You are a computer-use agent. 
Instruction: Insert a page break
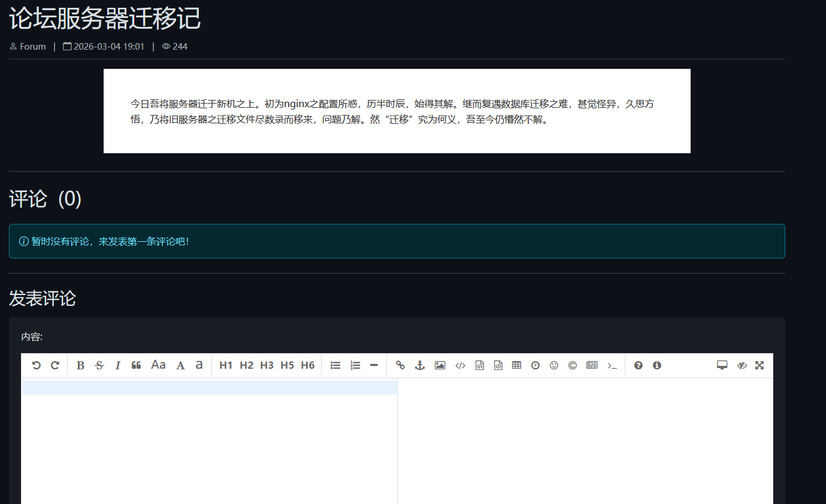tap(592, 365)
